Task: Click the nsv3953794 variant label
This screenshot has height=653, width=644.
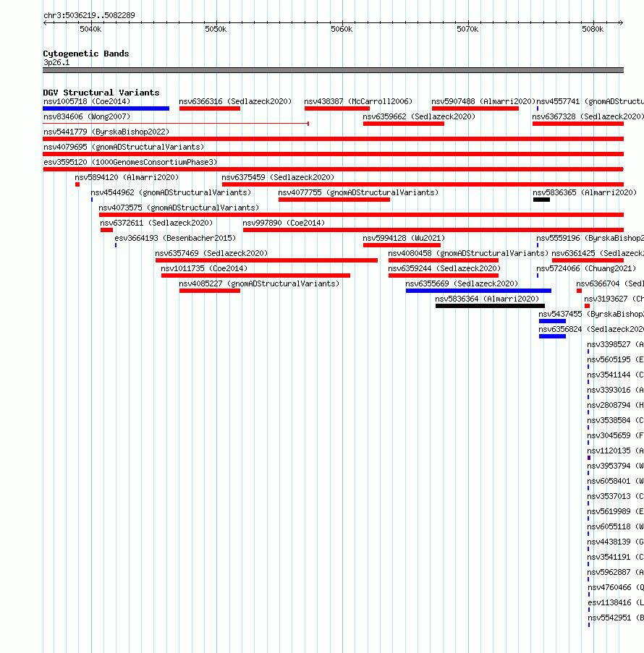Action: 615,466
